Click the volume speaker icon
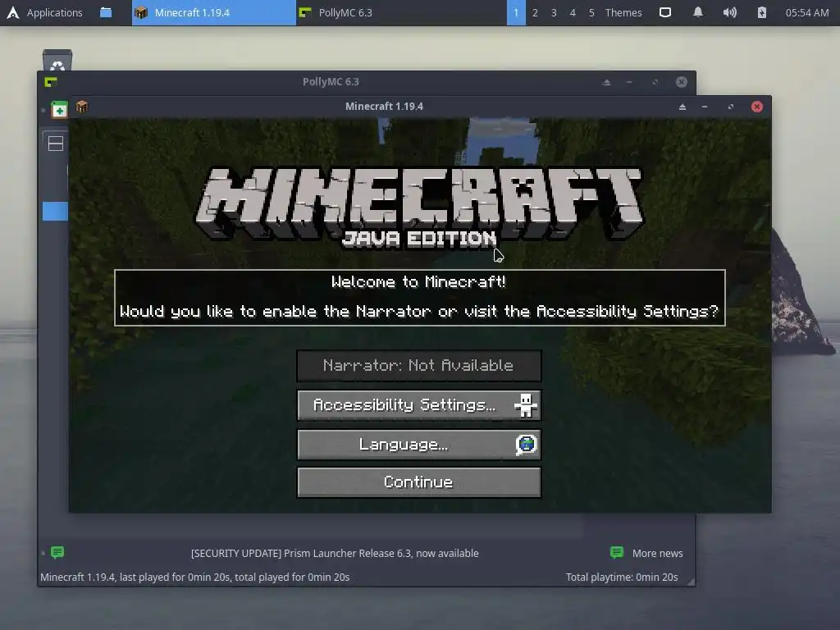The height and width of the screenshot is (630, 840). click(729, 12)
